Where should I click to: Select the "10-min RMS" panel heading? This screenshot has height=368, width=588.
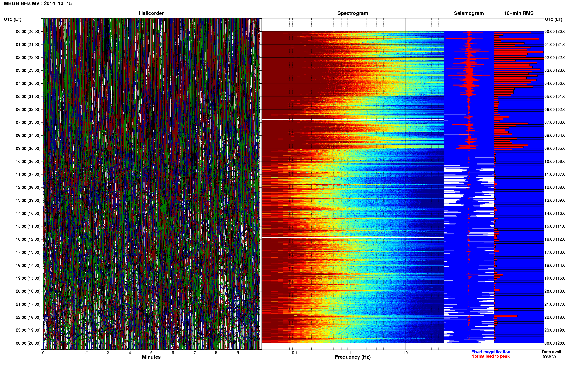pos(519,13)
